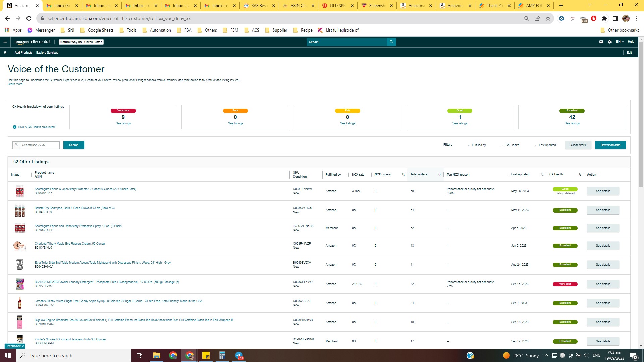The width and height of the screenshot is (644, 362).
Task: Open the Google Sheets bookmark folder
Action: [x=97, y=30]
